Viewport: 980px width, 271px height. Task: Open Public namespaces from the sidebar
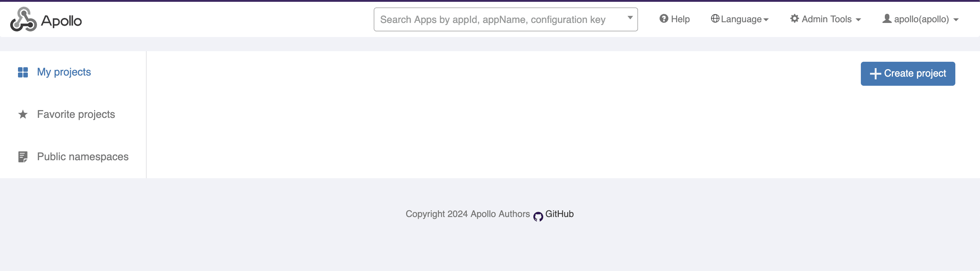(x=82, y=157)
